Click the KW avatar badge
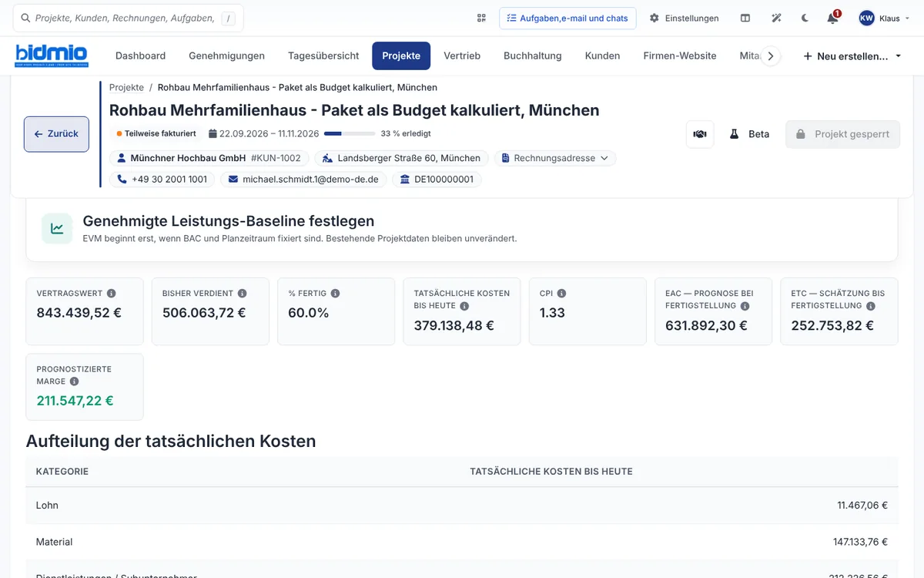This screenshot has height=578, width=924. click(x=867, y=18)
